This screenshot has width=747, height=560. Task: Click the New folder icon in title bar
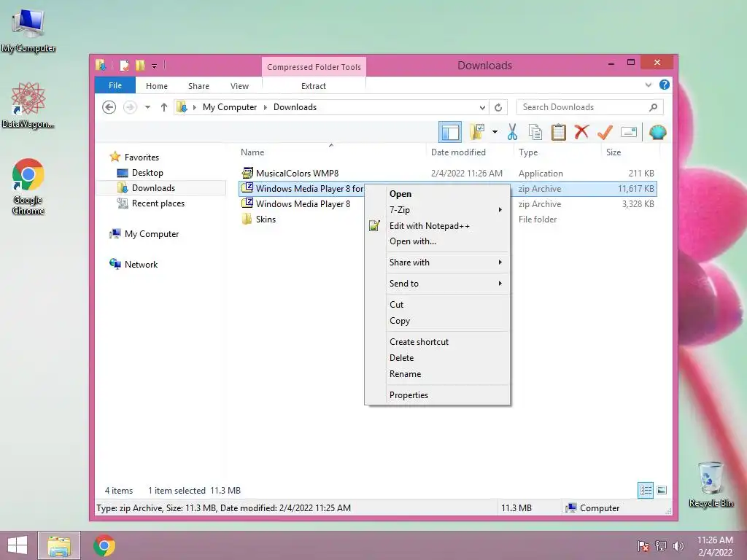click(x=139, y=65)
